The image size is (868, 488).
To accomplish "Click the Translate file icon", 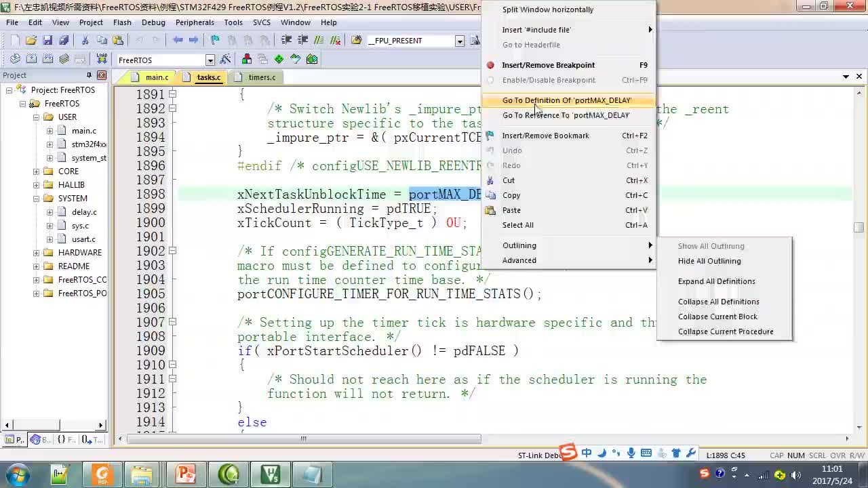I will tap(15, 59).
